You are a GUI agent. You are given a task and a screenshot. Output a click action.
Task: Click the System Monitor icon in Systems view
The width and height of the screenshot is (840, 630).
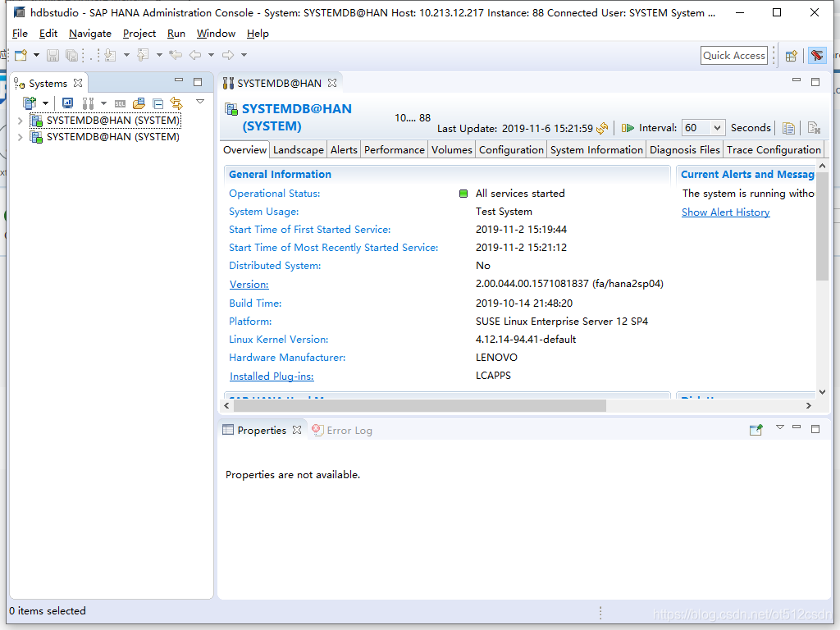point(67,103)
